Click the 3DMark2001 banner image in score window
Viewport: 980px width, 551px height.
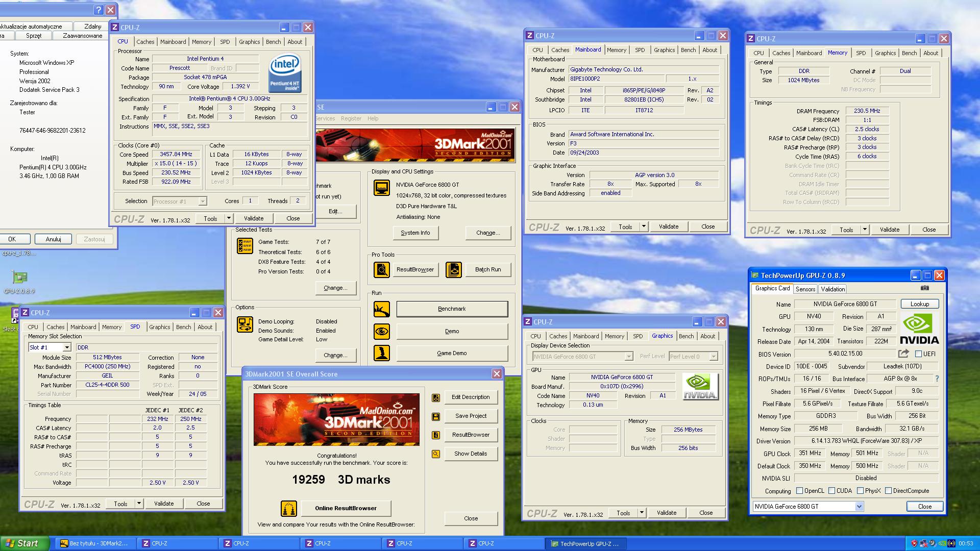coord(336,419)
